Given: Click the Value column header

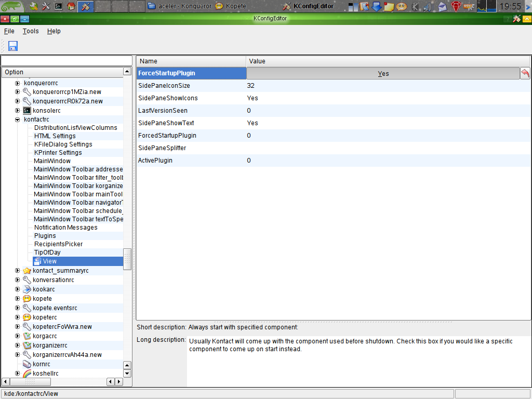Looking at the screenshot, I should (x=388, y=61).
